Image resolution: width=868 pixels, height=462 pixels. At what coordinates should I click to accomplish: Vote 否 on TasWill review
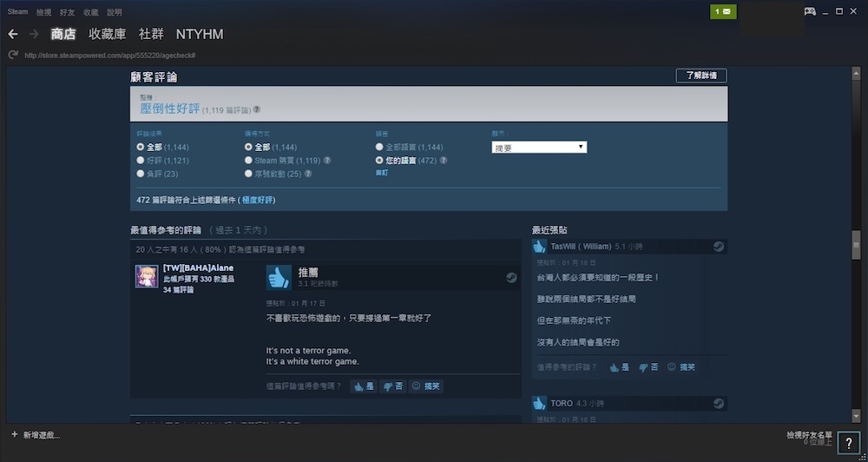(x=648, y=367)
